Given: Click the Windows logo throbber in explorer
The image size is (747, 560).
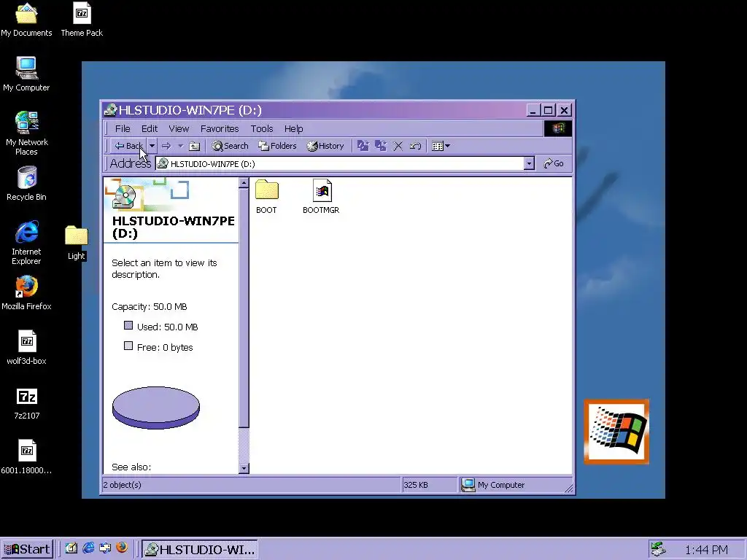Looking at the screenshot, I should [558, 128].
